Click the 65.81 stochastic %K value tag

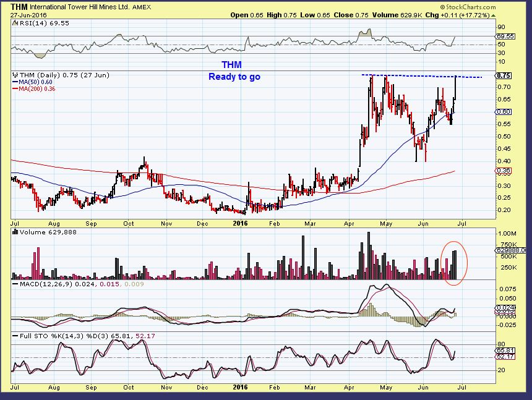click(x=505, y=351)
